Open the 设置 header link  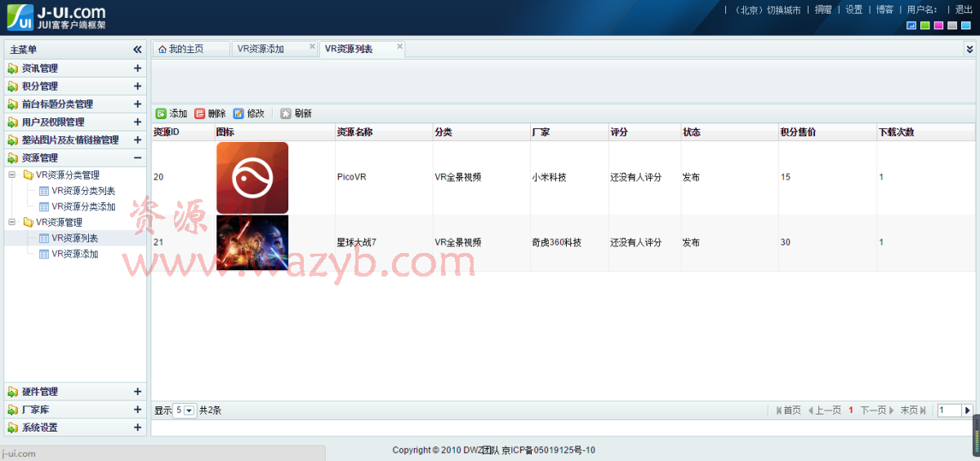click(x=853, y=10)
